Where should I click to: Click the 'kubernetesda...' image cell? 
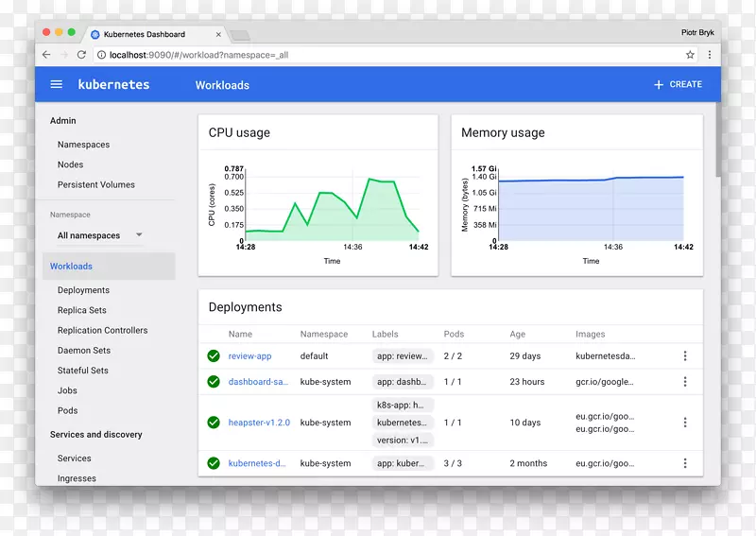coord(606,356)
